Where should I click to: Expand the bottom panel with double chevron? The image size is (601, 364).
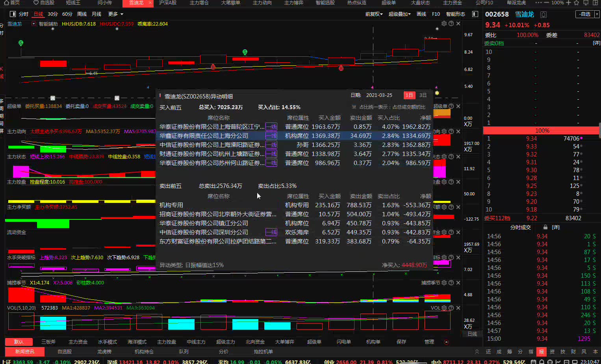pos(477,352)
